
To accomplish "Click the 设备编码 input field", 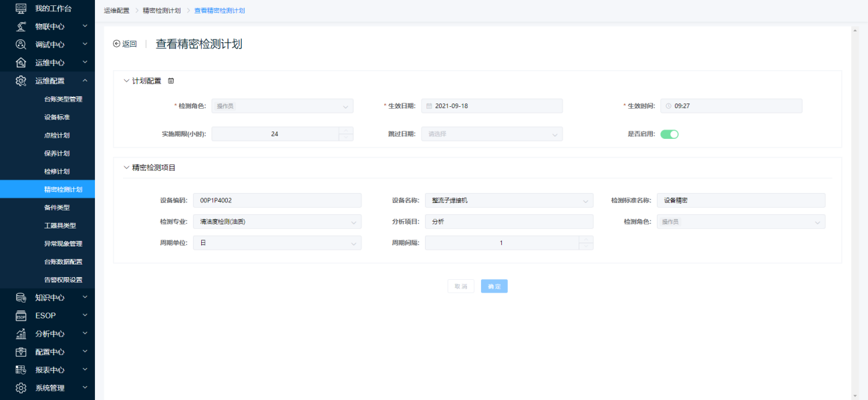I will click(x=277, y=200).
